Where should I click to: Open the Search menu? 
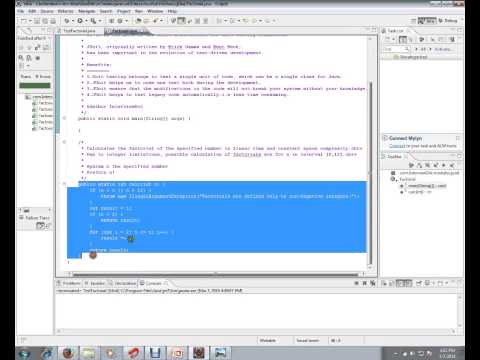(x=106, y=11)
